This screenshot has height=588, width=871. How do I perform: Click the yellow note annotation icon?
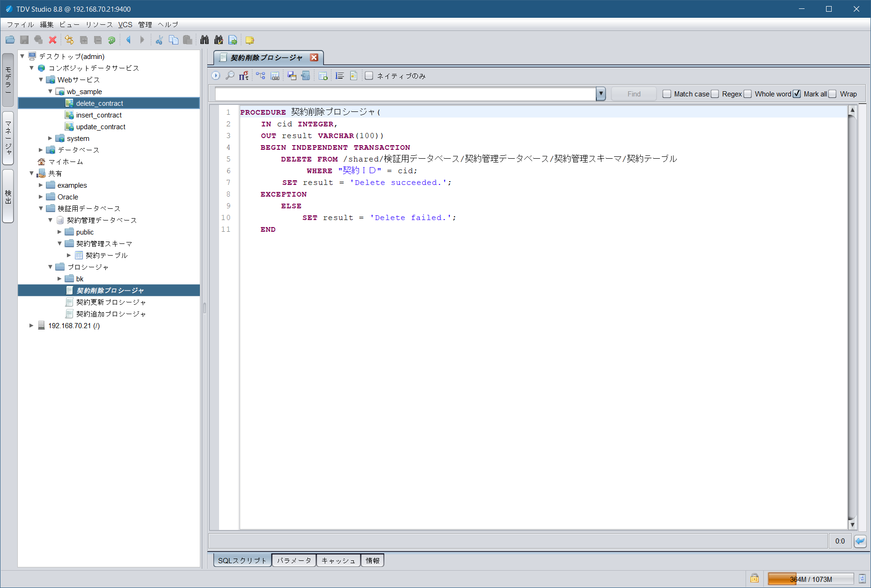coord(250,40)
